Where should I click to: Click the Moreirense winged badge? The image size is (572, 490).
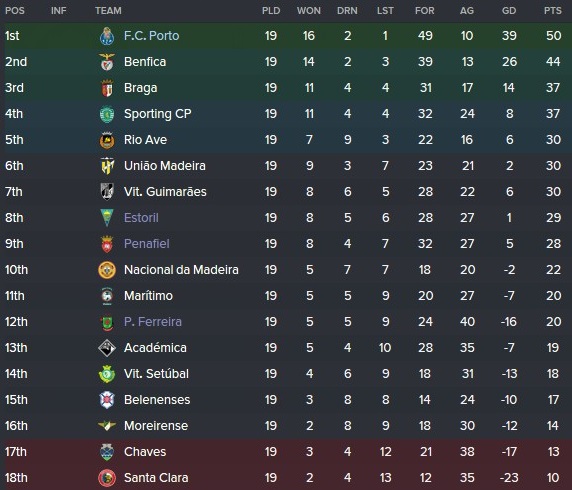pyautogui.click(x=107, y=425)
